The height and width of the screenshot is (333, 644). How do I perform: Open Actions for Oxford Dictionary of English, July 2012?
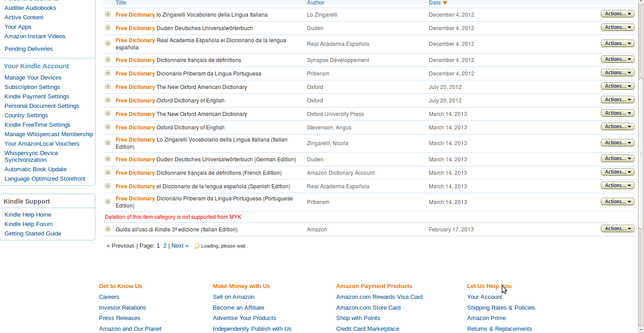pos(617,100)
